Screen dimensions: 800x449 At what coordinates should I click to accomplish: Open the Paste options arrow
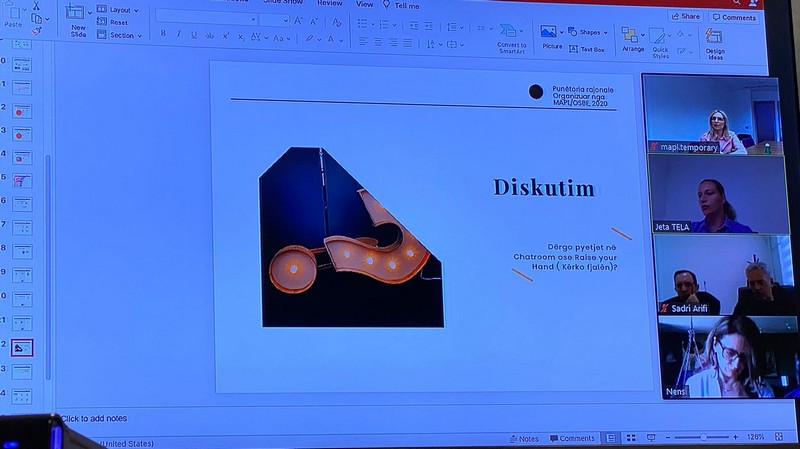24,10
